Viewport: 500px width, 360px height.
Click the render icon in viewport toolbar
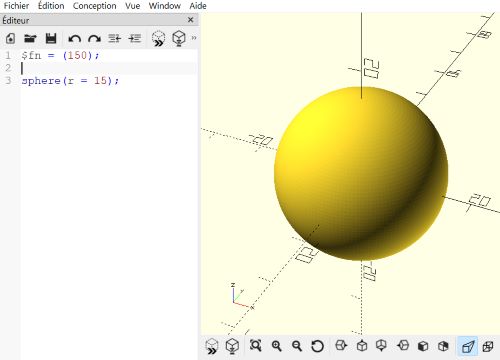tap(232, 346)
